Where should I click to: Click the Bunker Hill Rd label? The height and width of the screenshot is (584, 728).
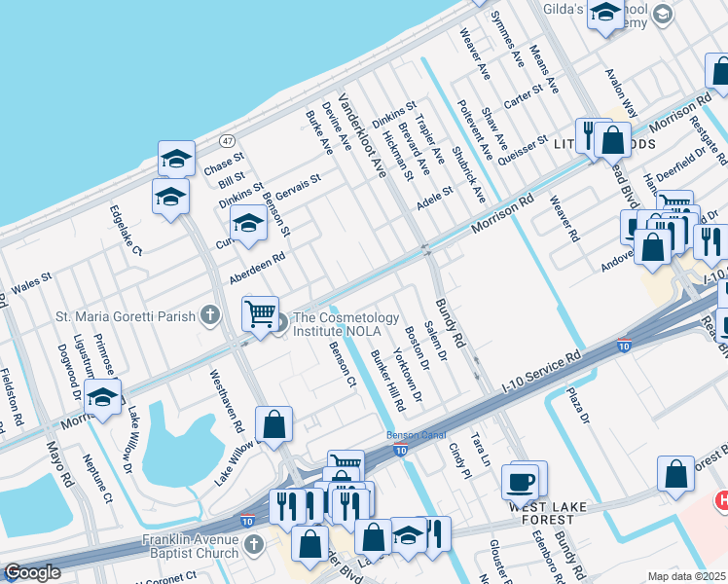pos(388,382)
